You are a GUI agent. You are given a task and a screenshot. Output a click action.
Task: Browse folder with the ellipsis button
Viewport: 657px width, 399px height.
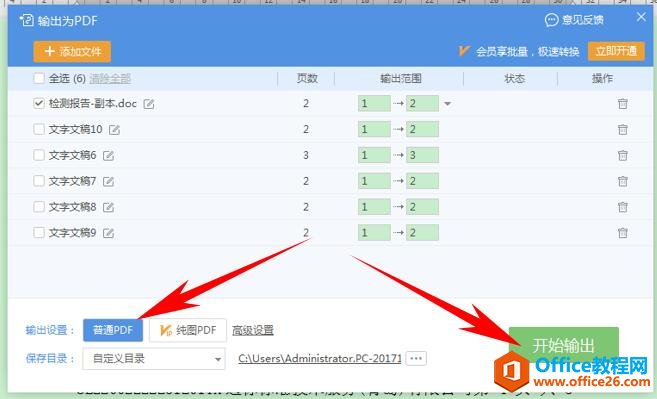pyautogui.click(x=416, y=358)
